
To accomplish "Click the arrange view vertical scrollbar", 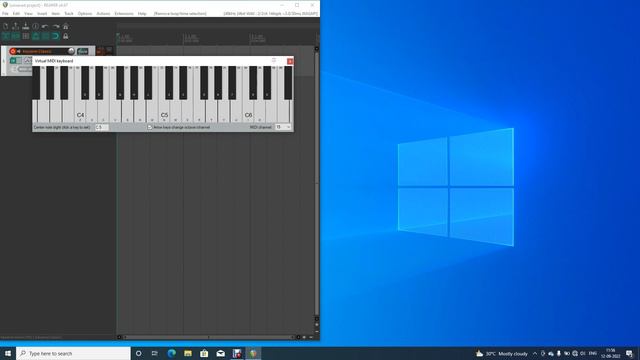I will tap(317, 183).
